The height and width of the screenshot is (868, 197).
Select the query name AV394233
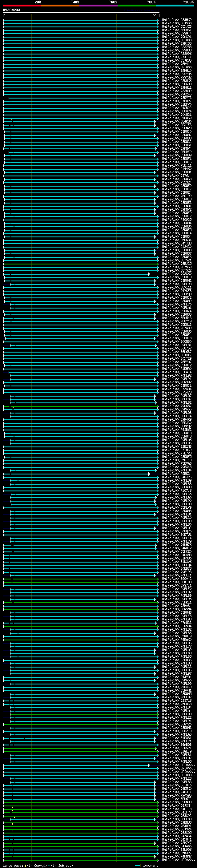tap(11, 10)
